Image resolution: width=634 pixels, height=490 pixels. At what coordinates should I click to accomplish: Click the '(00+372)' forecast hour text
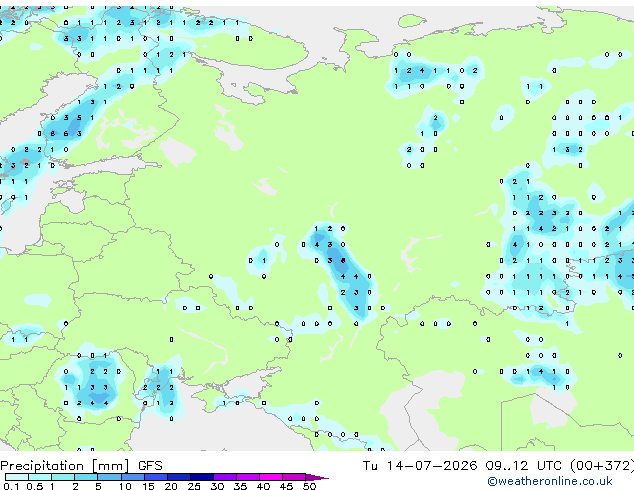[602, 466]
